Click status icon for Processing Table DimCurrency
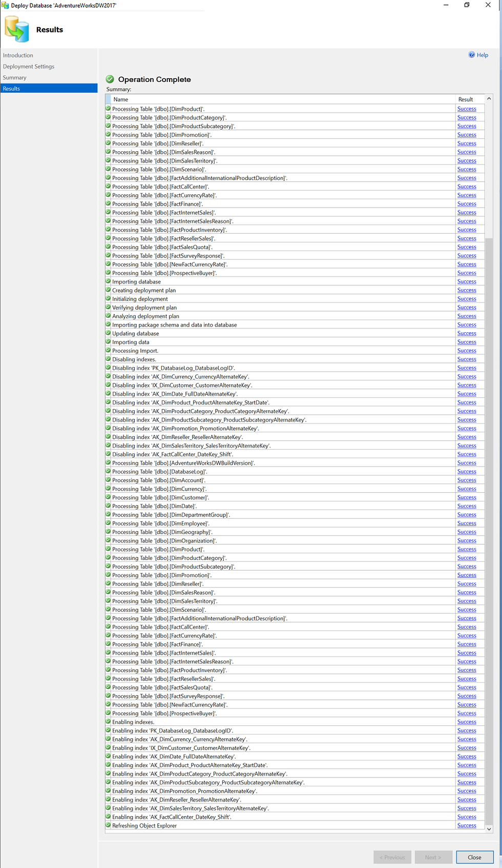 coord(108,489)
